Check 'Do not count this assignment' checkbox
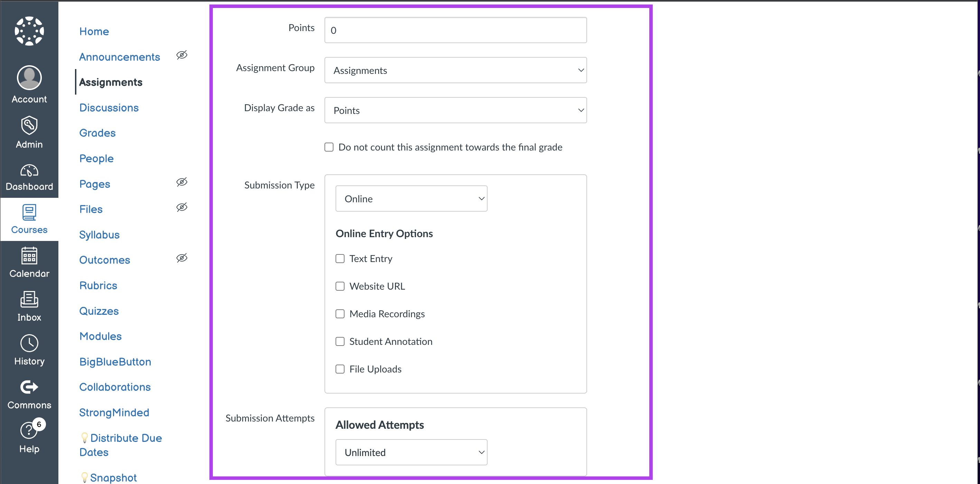The image size is (980, 484). pos(329,147)
